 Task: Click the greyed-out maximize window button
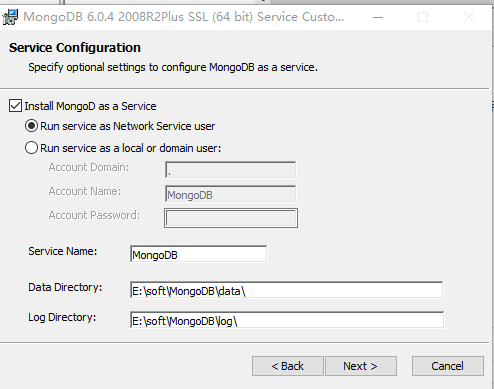(x=423, y=17)
